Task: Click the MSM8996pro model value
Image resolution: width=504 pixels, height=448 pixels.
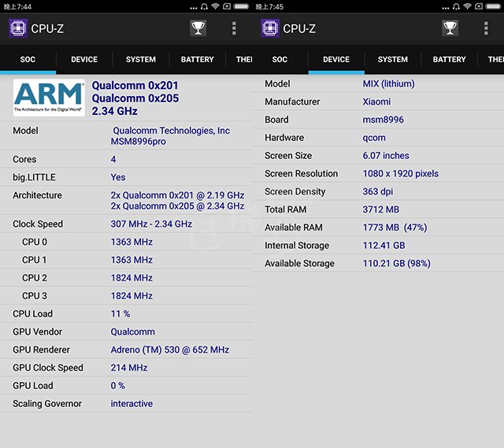Action: [139, 142]
